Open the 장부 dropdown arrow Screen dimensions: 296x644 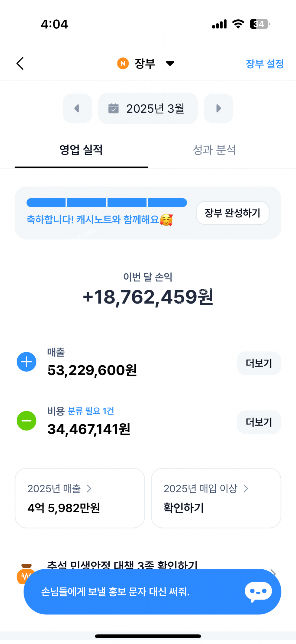tap(170, 63)
